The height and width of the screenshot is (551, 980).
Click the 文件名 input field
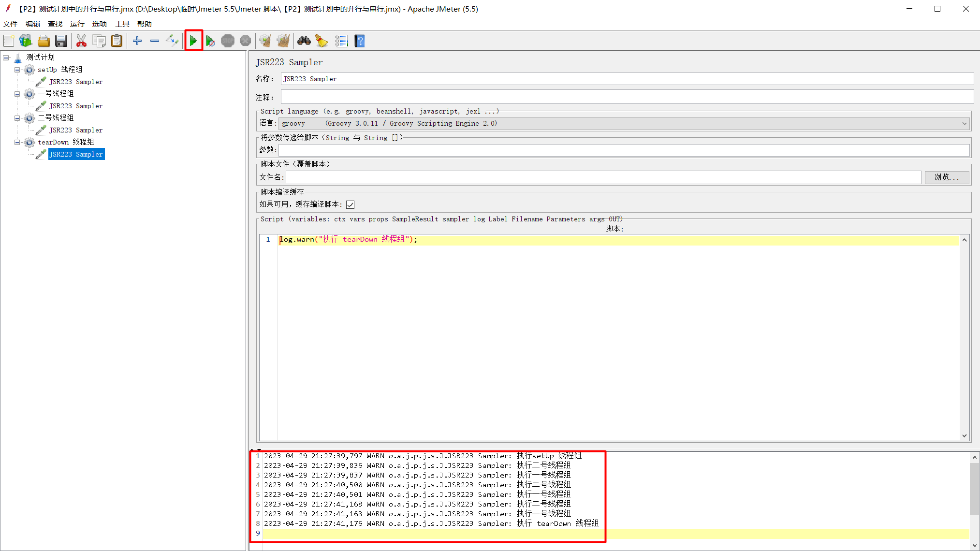tap(603, 177)
